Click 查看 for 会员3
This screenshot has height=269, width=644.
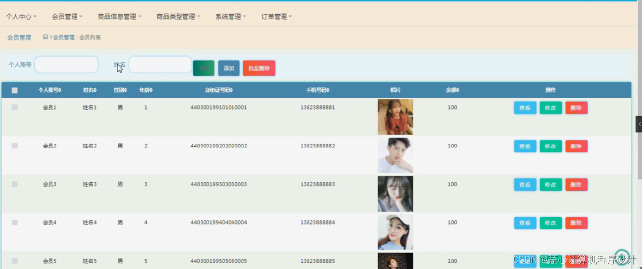point(525,185)
